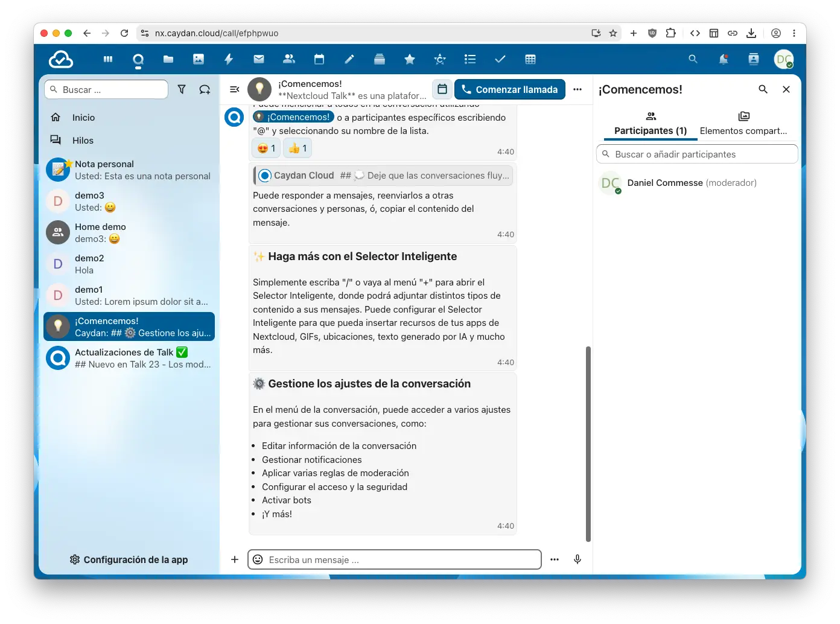
Task: Click the Nextcloud cloud logo
Action: pyautogui.click(x=61, y=59)
